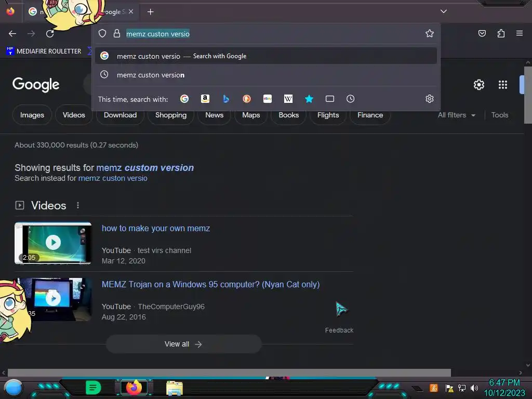Open the Firefox hamburger menu
Image resolution: width=532 pixels, height=399 pixels.
520,33
